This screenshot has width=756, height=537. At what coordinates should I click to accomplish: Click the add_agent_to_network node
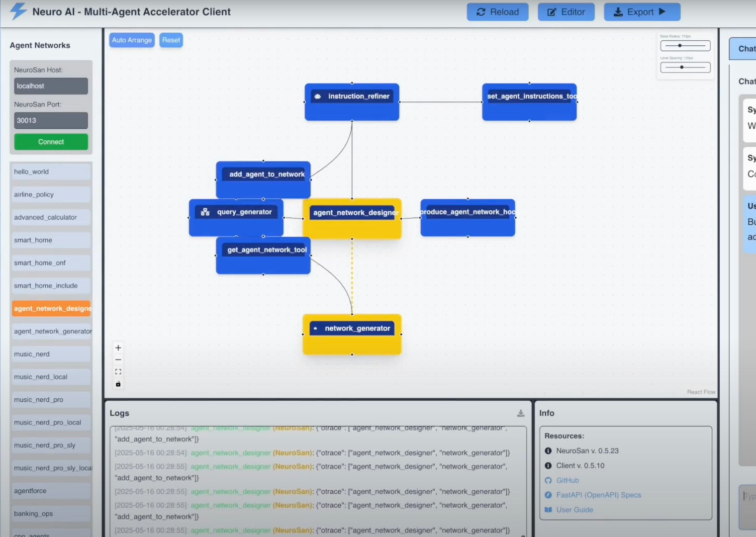point(263,179)
